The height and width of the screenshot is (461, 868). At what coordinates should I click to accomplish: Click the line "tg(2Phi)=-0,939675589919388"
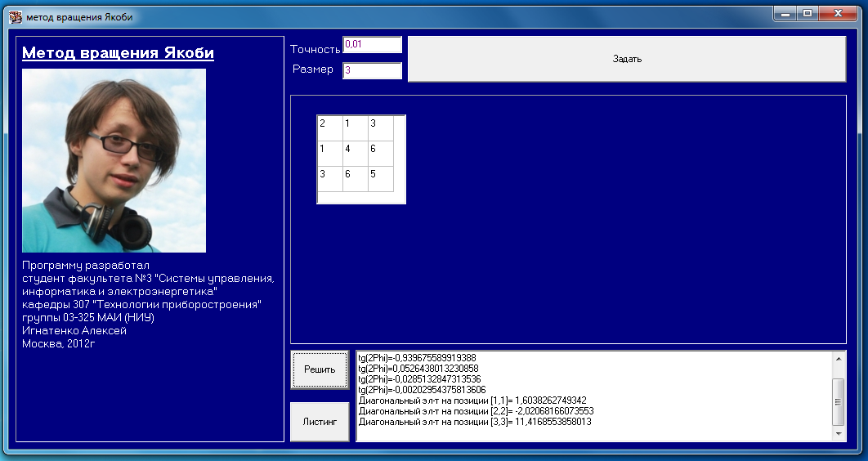tap(417, 358)
